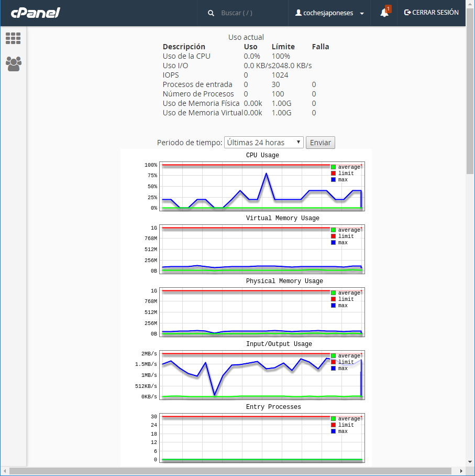Click the Physical Memory chart's red limit swatch

(x=334, y=299)
